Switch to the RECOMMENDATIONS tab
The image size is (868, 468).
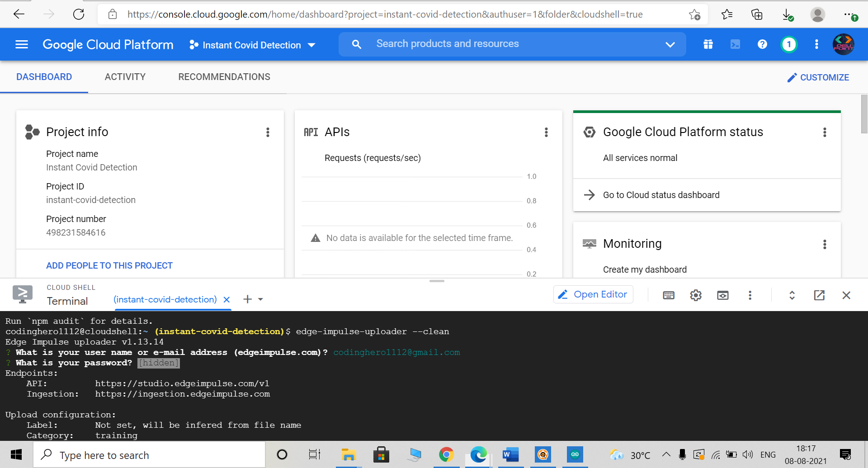[224, 77]
